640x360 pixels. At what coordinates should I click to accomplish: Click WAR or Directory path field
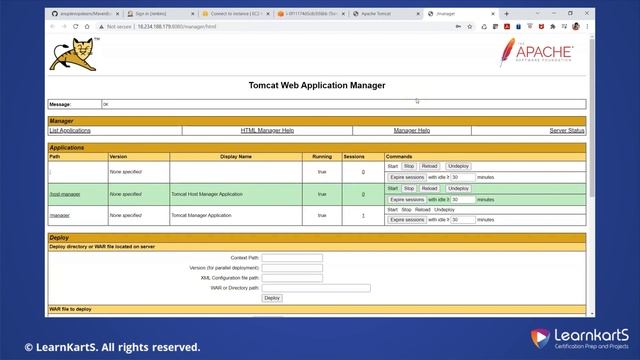(316, 288)
